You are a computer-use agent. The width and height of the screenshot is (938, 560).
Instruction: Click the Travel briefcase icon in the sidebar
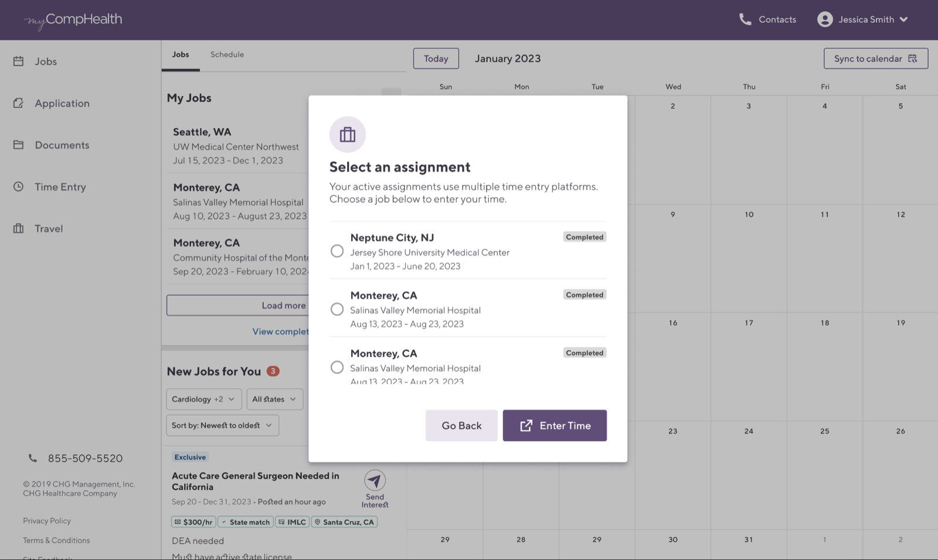click(x=19, y=228)
